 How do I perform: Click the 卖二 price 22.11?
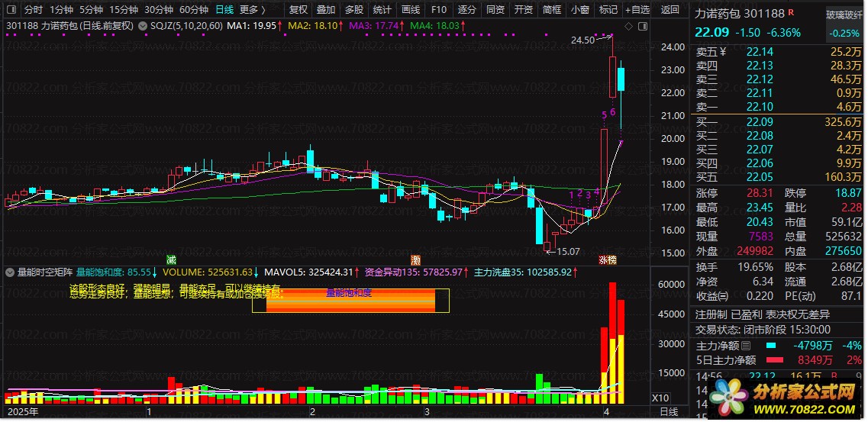click(x=760, y=93)
